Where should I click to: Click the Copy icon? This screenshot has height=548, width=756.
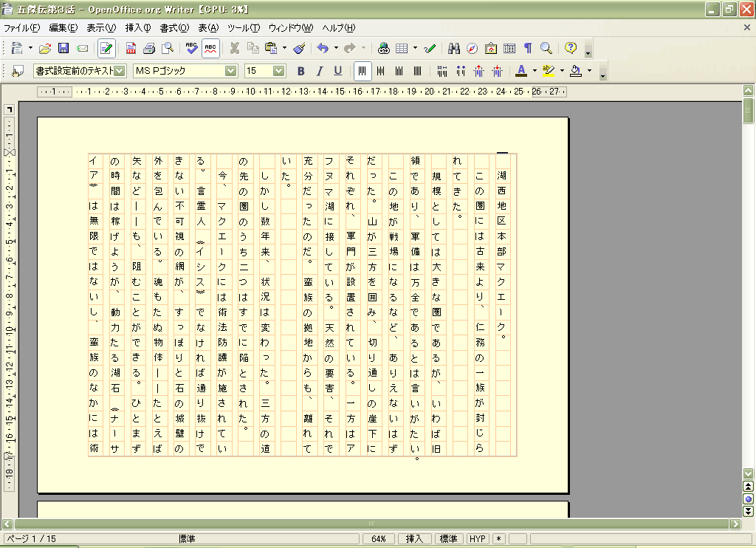pos(253,48)
